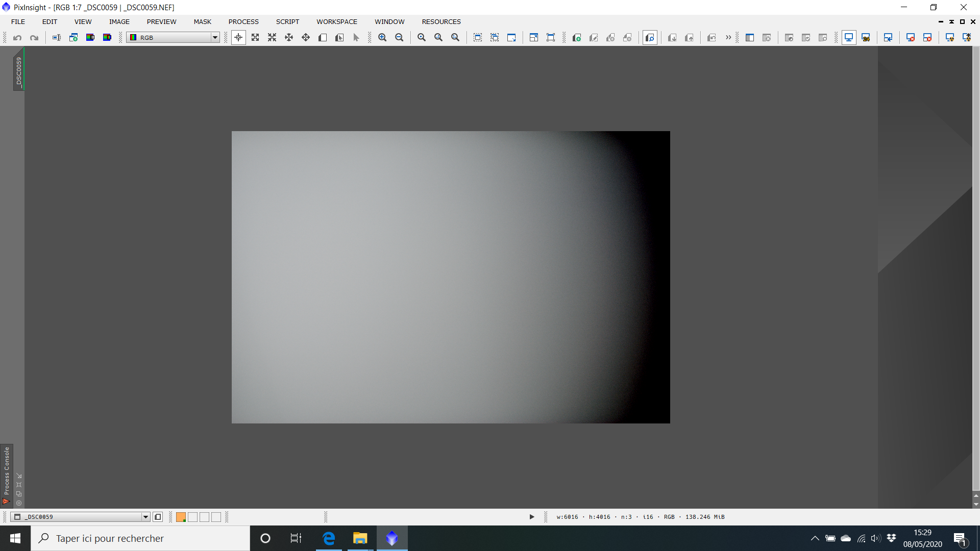The image size is (980, 551).
Task: Click the Undo arrow in toolbar
Action: 17,38
